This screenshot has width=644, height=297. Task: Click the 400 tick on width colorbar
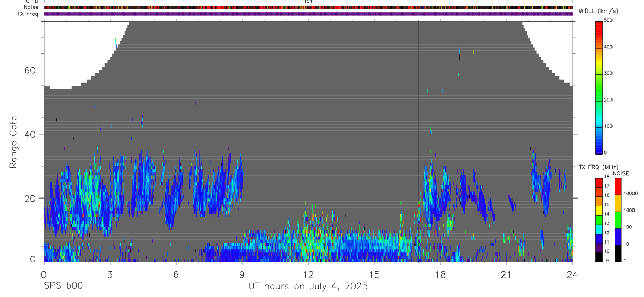point(609,47)
